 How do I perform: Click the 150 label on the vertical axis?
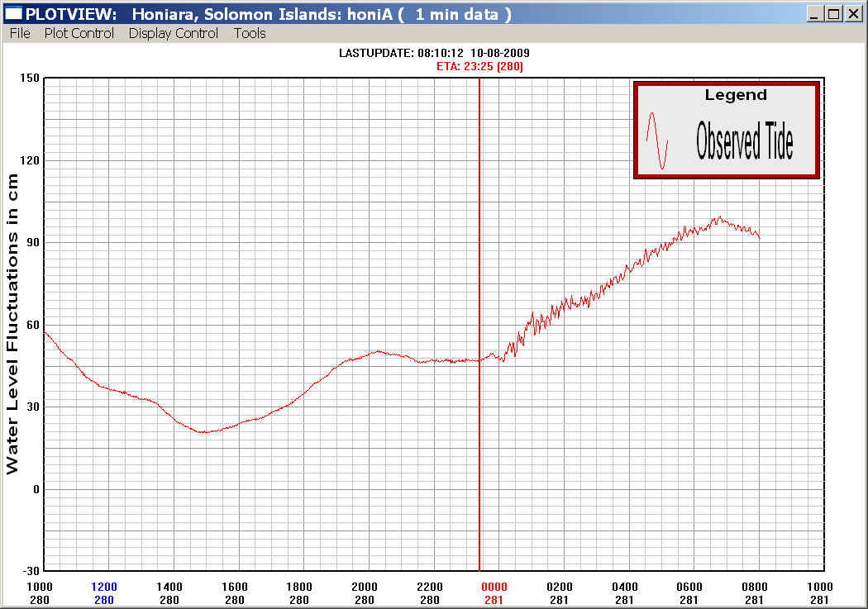pyautogui.click(x=31, y=78)
